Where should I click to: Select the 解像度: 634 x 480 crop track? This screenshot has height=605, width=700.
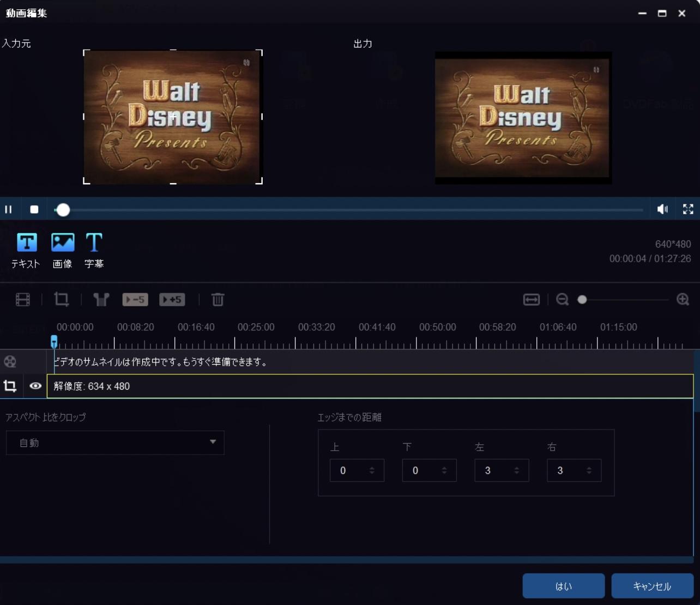(370, 386)
